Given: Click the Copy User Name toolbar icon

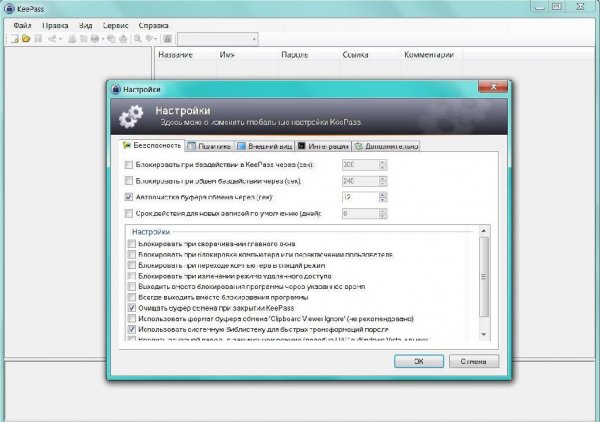Looking at the screenshot, I should [72, 39].
